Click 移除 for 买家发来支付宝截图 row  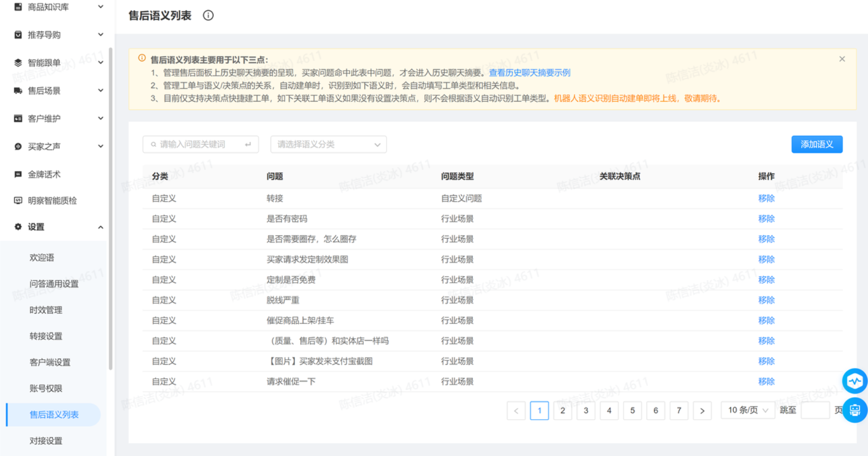[766, 361]
